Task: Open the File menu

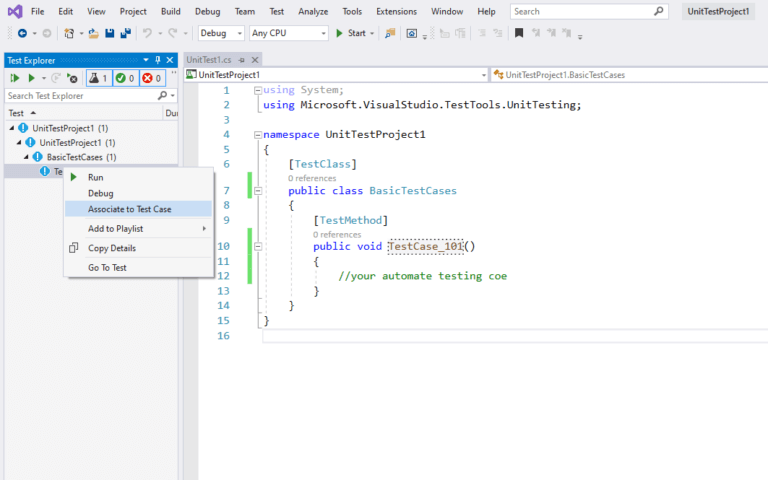Action: click(37, 11)
